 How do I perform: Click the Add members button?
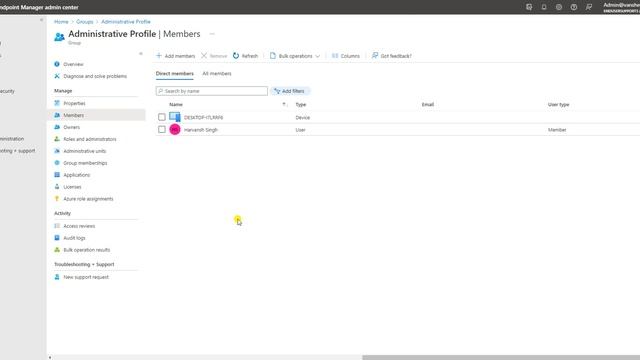tap(176, 56)
